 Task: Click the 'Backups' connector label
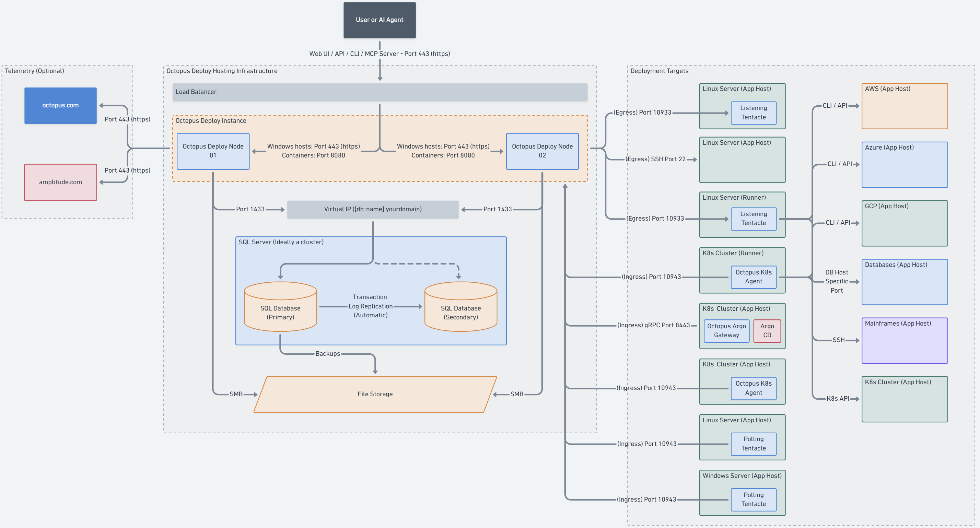(328, 354)
